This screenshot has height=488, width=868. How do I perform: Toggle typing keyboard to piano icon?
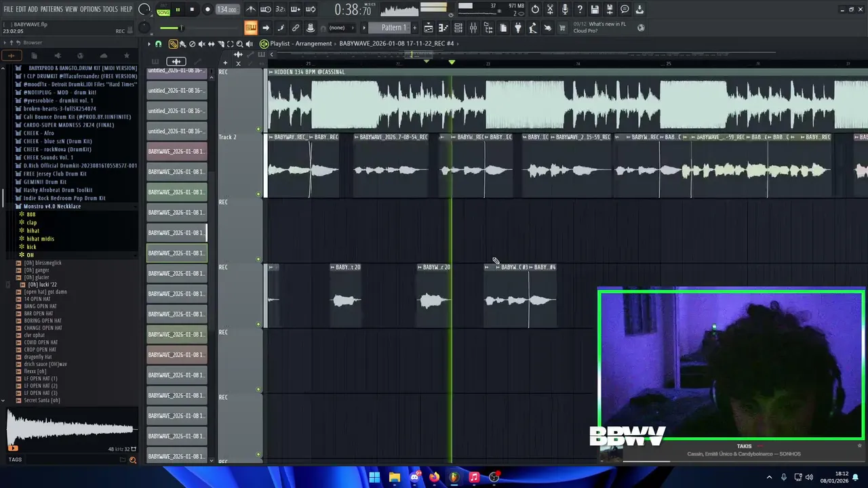[x=250, y=28]
